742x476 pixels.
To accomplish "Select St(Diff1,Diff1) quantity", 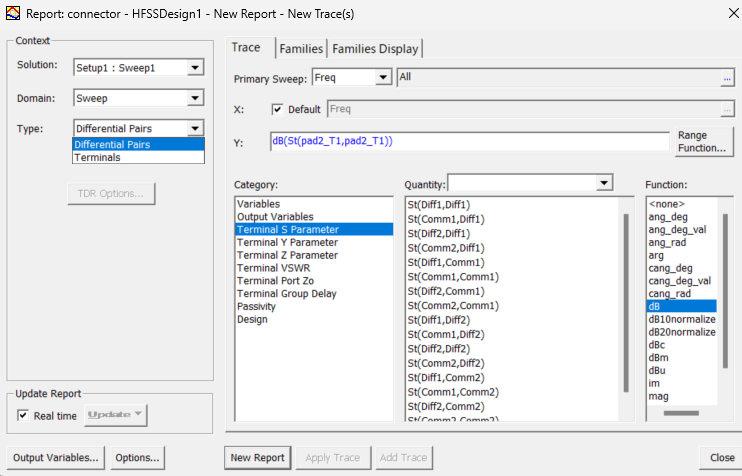I will point(513,205).
